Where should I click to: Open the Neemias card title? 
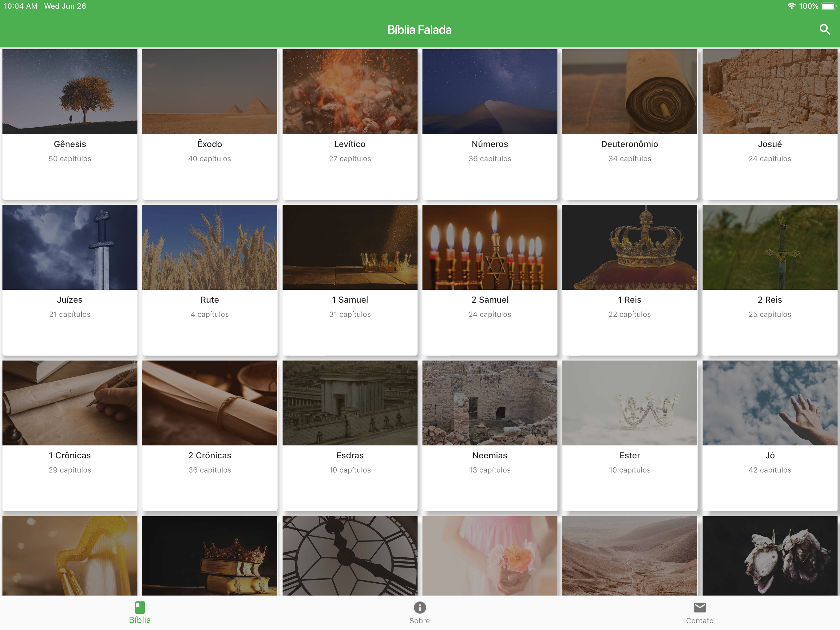coord(489,455)
